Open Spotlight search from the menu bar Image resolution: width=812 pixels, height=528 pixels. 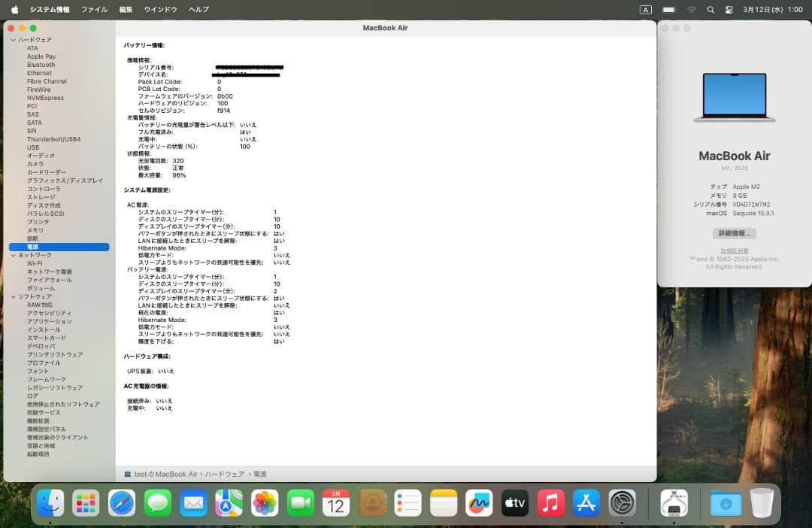(710, 10)
